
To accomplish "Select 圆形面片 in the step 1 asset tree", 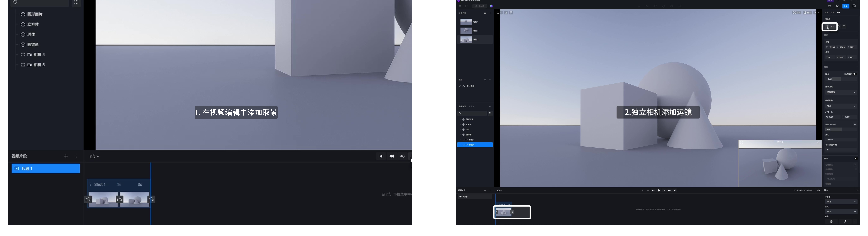I will click(x=32, y=14).
